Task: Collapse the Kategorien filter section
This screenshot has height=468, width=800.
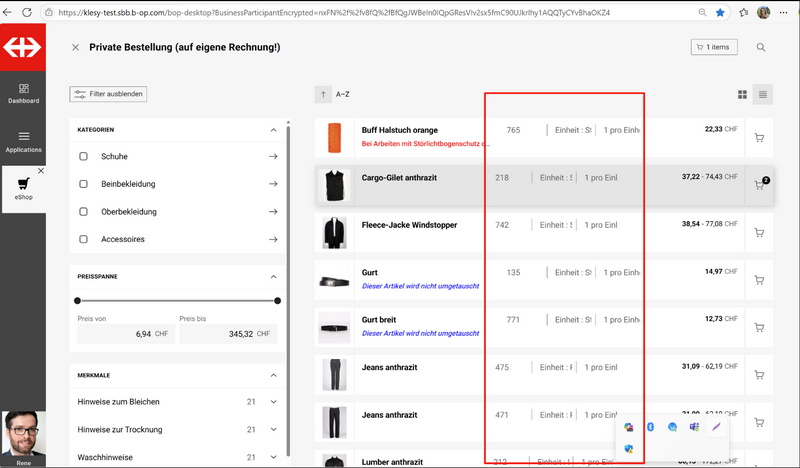Action: 273,130
